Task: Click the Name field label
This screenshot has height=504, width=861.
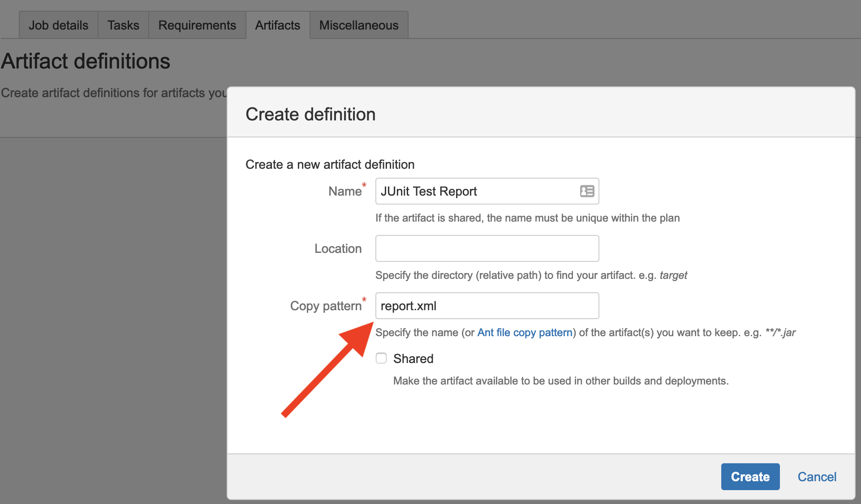Action: pyautogui.click(x=344, y=192)
